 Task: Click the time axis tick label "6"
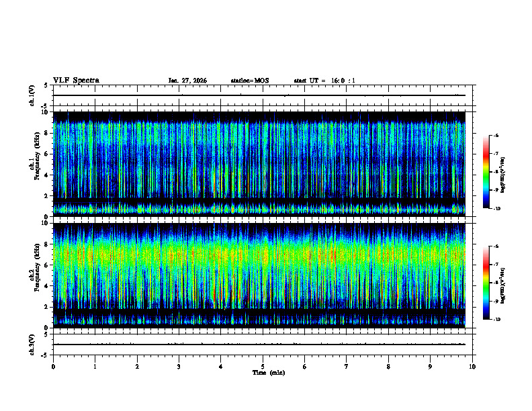point(305,367)
